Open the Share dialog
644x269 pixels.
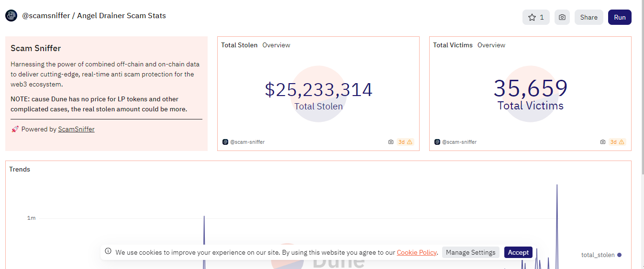(x=588, y=17)
